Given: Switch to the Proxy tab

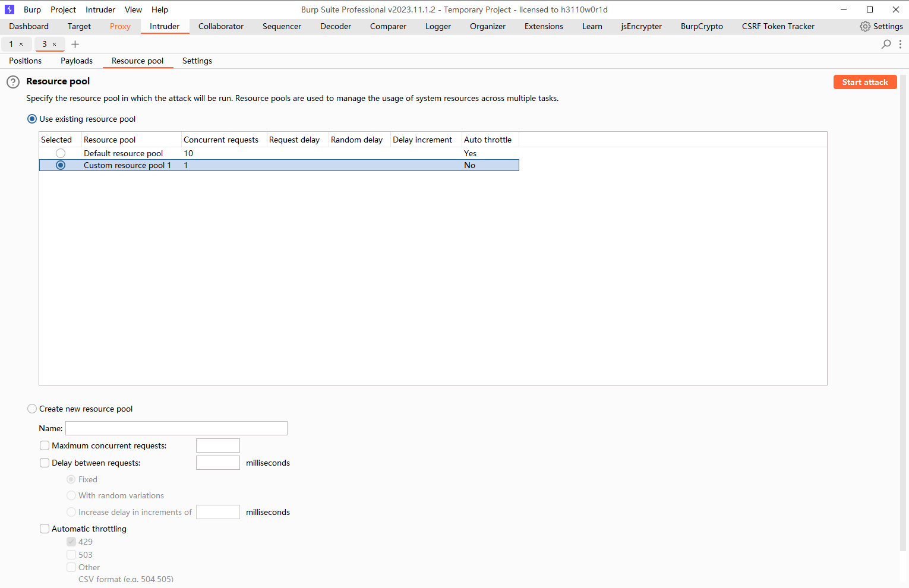Looking at the screenshot, I should (120, 26).
